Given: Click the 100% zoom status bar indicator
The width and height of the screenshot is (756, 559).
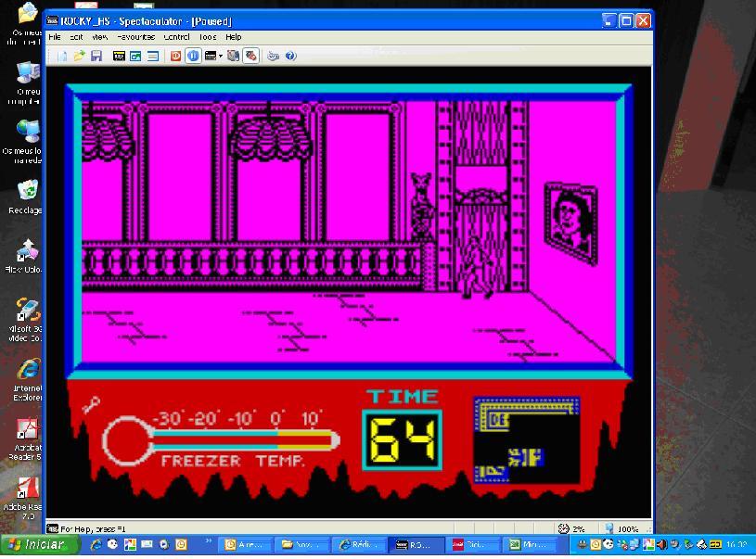Looking at the screenshot, I should (x=622, y=528).
